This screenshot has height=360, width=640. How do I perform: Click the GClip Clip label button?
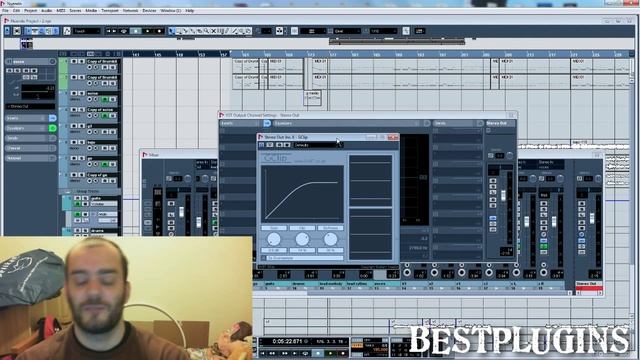[302, 228]
